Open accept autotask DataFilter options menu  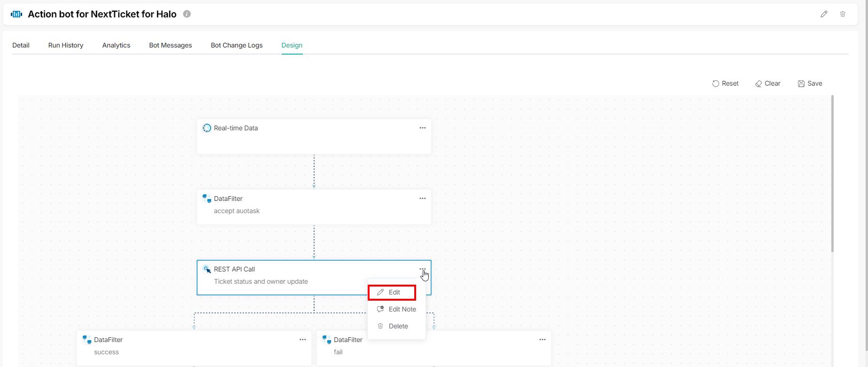422,199
